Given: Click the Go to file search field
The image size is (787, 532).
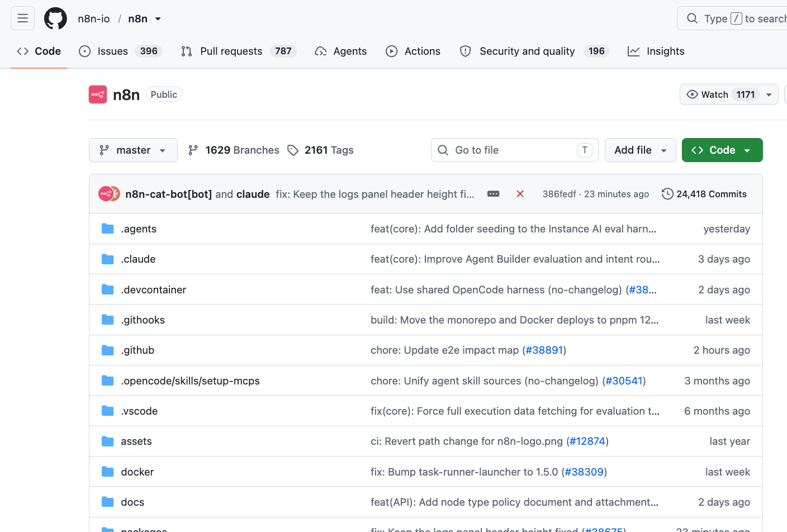Looking at the screenshot, I should click(x=515, y=150).
